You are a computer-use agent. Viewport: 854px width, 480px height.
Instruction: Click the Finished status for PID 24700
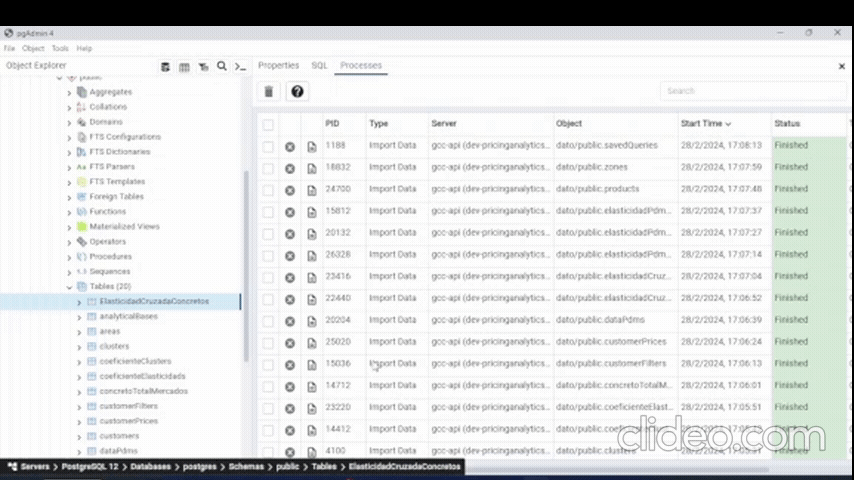791,189
